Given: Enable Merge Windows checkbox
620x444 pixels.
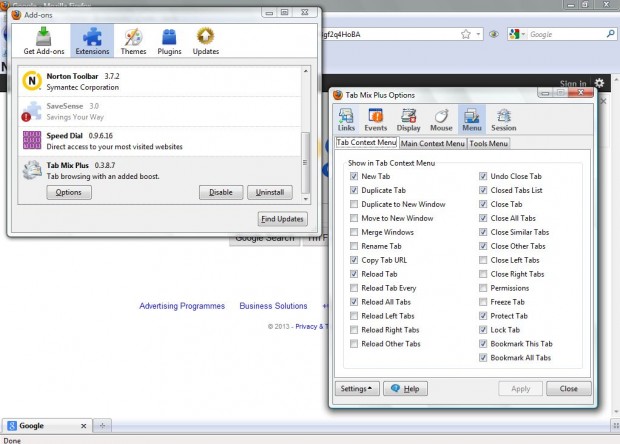Looking at the screenshot, I should coord(354,232).
